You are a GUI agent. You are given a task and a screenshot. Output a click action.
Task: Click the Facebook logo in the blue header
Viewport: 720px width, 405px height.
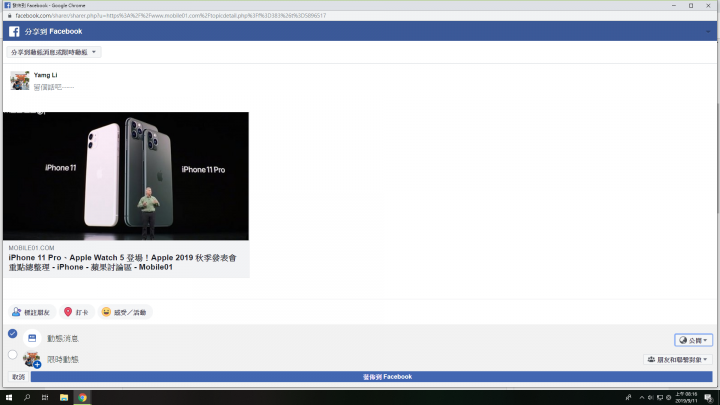click(x=14, y=31)
